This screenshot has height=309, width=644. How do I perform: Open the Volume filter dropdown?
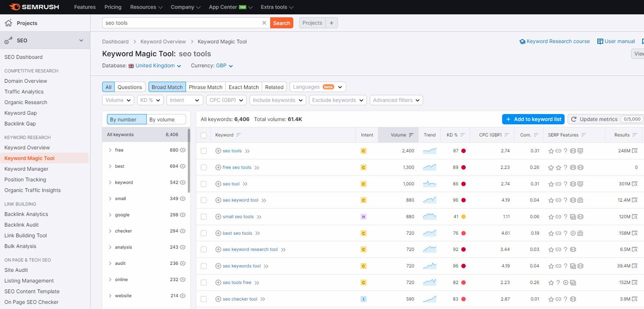(118, 100)
